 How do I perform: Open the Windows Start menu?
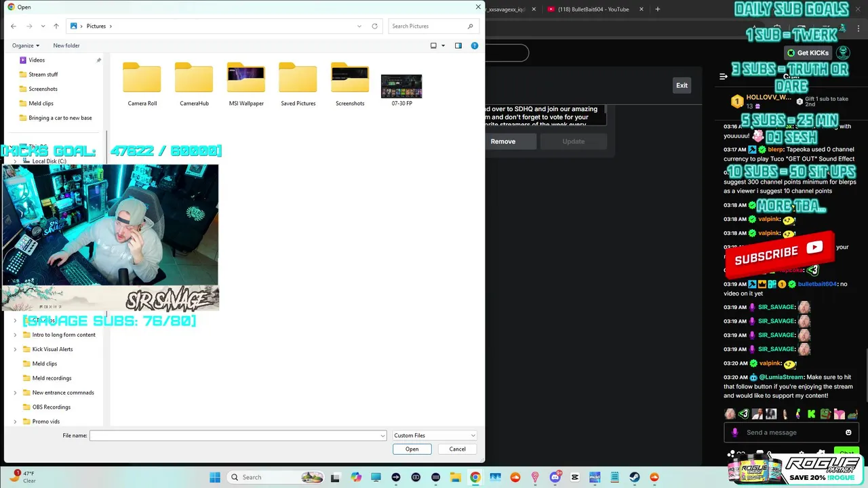click(x=215, y=477)
